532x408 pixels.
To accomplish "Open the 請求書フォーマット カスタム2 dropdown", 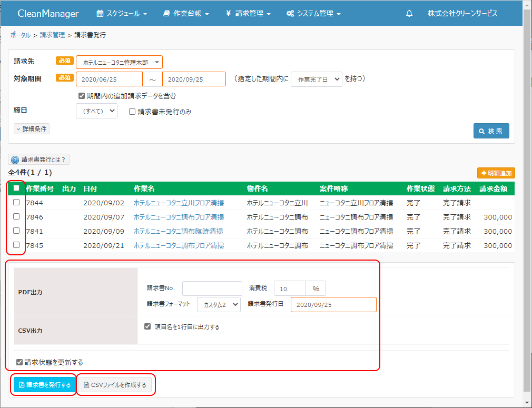I will pyautogui.click(x=219, y=304).
